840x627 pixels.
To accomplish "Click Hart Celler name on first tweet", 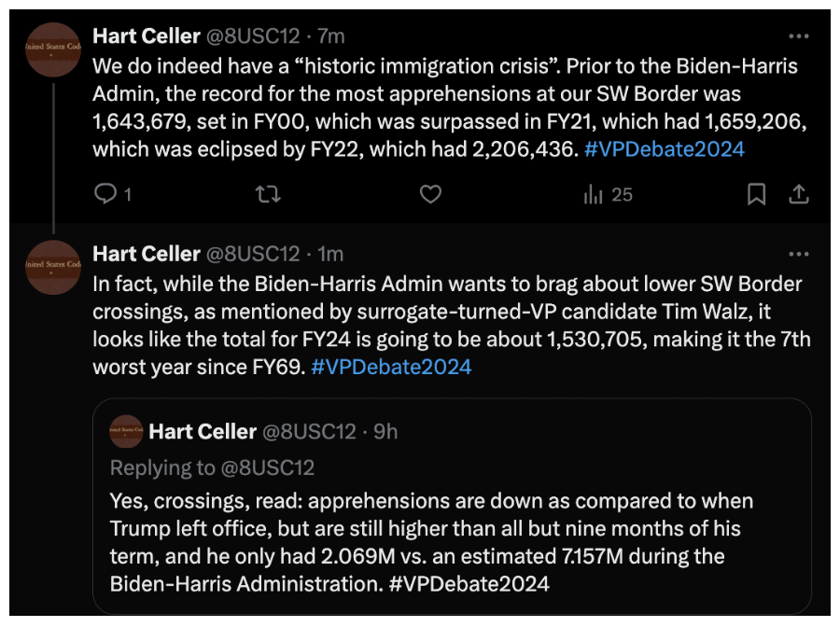I will click(x=147, y=36).
